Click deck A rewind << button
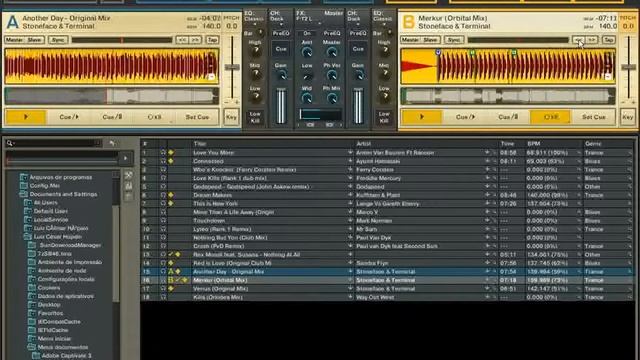640x360 pixels. [x=182, y=40]
